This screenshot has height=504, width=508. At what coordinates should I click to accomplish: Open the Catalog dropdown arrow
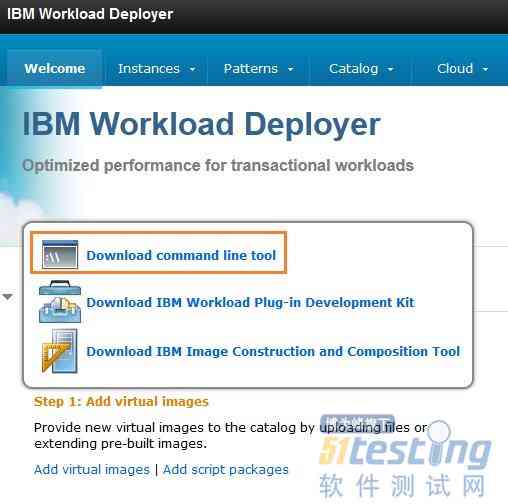[390, 69]
